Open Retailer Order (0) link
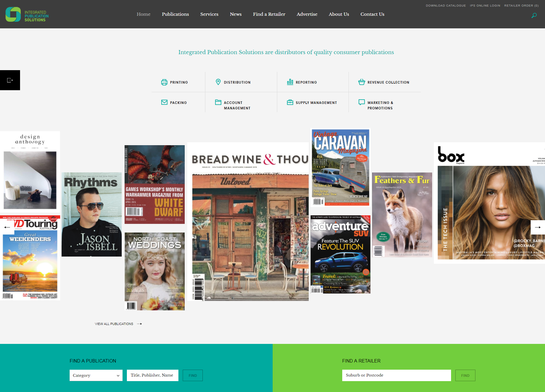Image resolution: width=545 pixels, height=392 pixels. (522, 6)
